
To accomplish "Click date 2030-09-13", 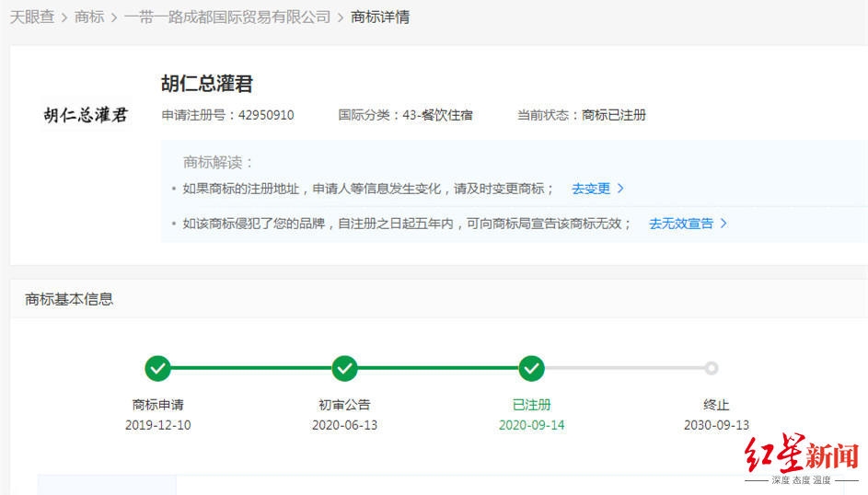I will [x=716, y=425].
